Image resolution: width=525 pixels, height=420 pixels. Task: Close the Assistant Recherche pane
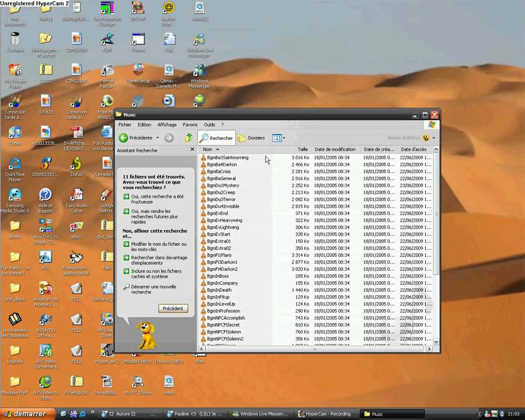click(x=192, y=149)
